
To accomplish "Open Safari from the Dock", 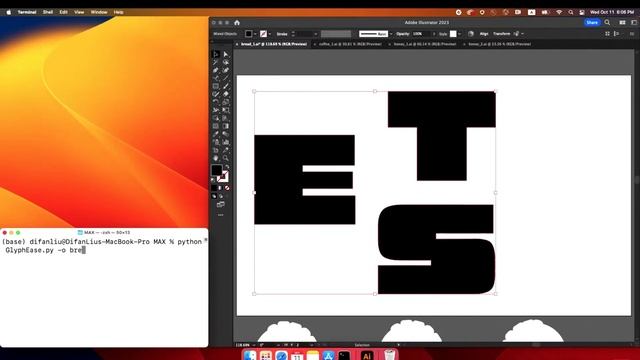I will pyautogui.click(x=281, y=356).
